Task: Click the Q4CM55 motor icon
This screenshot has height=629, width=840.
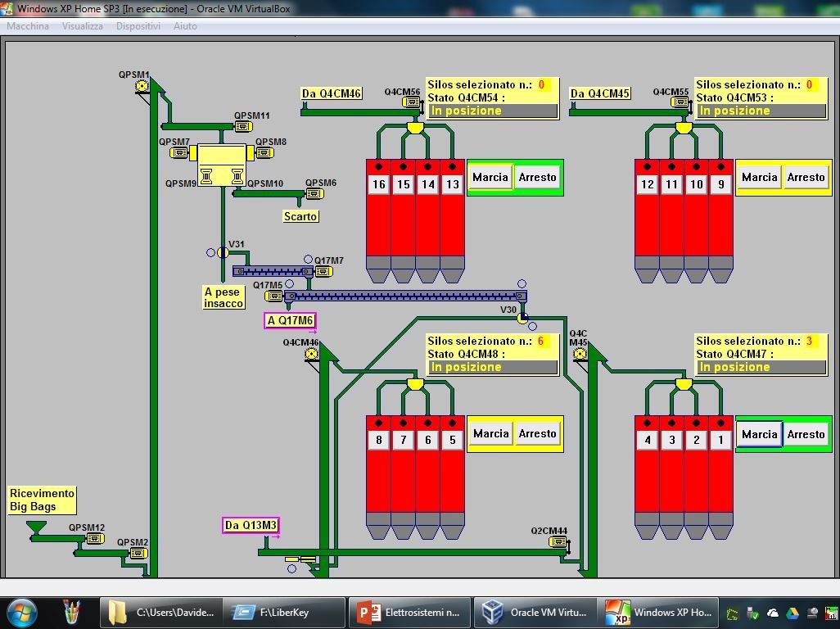Action: pyautogui.click(x=680, y=102)
